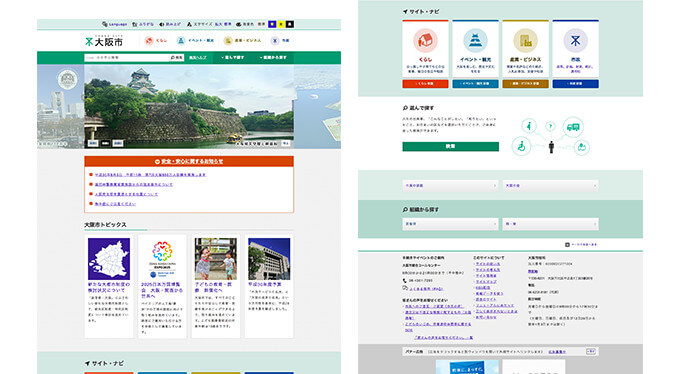Click the truck icon in diagram
This screenshot has height=374, width=680.
click(573, 127)
